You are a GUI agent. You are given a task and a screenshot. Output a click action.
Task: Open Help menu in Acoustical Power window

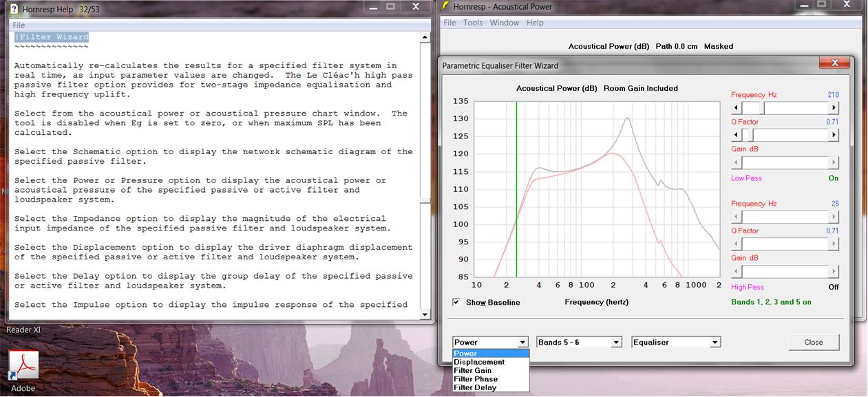(535, 23)
